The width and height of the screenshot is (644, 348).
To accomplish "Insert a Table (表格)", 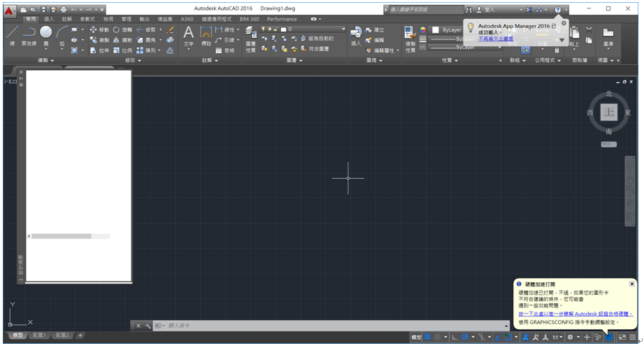I will [x=225, y=50].
